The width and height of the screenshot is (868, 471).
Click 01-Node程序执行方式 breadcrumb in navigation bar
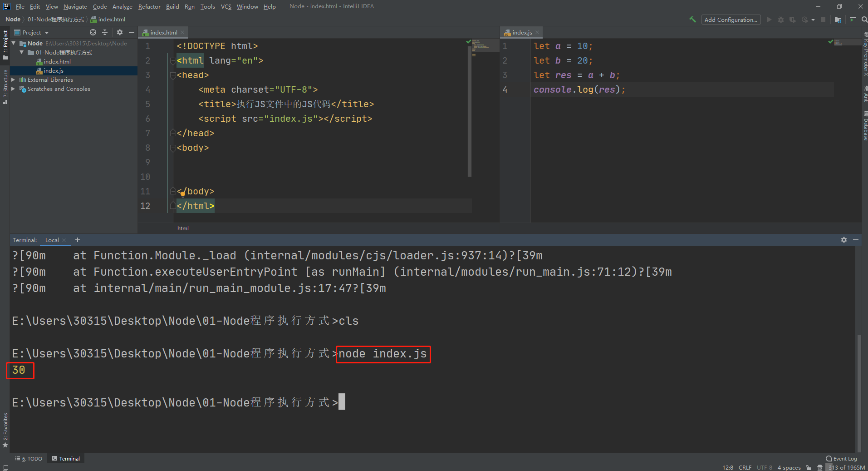point(56,19)
